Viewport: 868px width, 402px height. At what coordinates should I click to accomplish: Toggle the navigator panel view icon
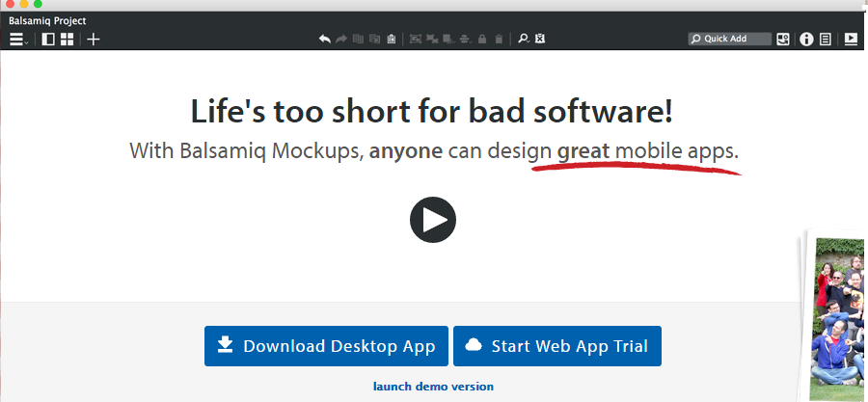(48, 40)
